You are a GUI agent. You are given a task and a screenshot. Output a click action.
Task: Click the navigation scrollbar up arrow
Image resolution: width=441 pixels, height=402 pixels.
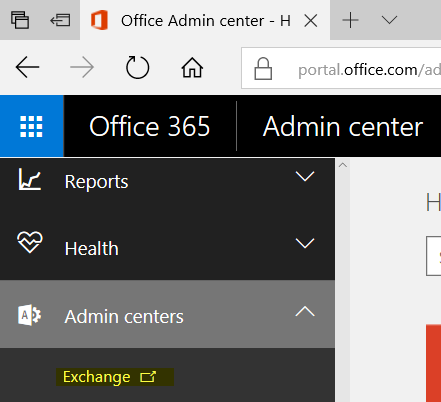pyautogui.click(x=343, y=165)
